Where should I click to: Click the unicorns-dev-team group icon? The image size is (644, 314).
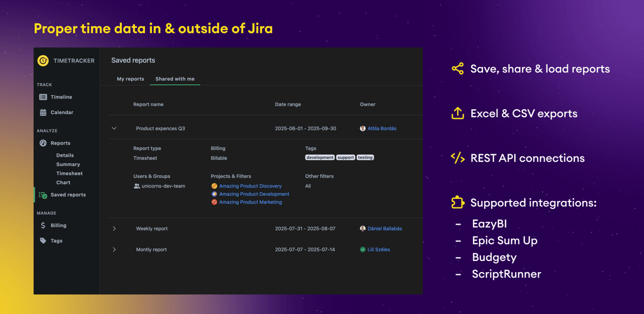137,186
